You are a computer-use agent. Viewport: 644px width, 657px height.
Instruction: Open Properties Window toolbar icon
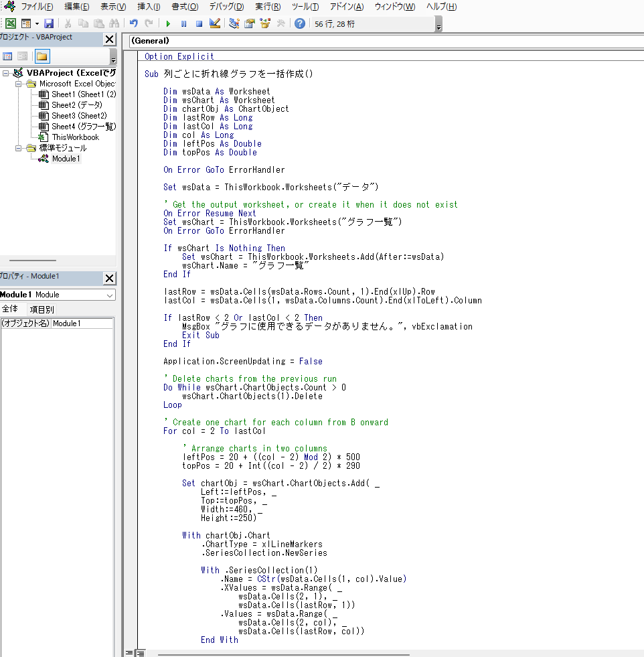pyautogui.click(x=250, y=23)
